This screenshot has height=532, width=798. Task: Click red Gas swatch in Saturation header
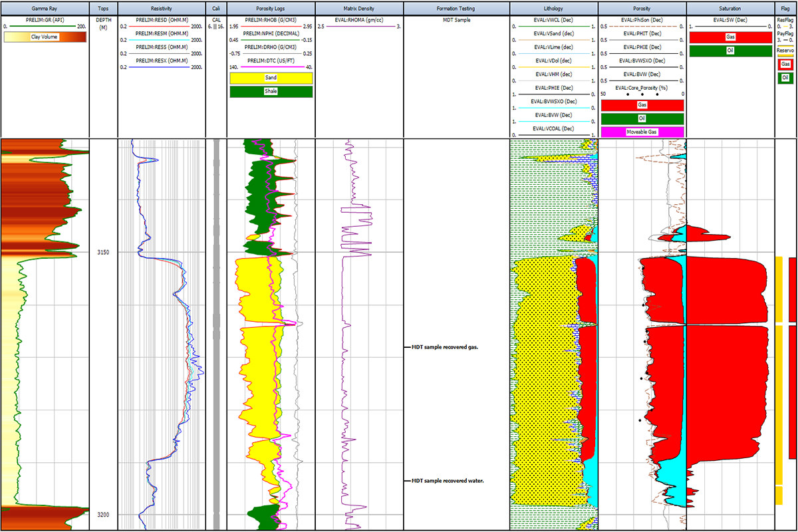click(730, 38)
